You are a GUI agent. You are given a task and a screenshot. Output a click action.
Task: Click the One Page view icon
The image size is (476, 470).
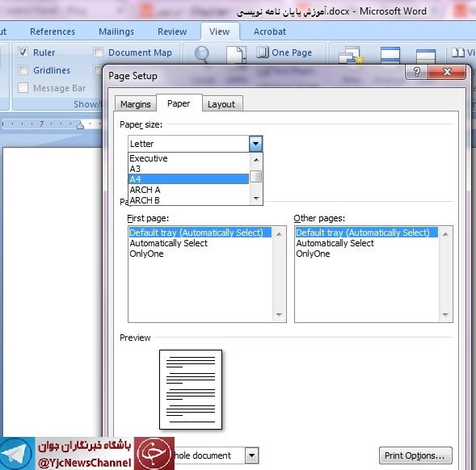(263, 52)
